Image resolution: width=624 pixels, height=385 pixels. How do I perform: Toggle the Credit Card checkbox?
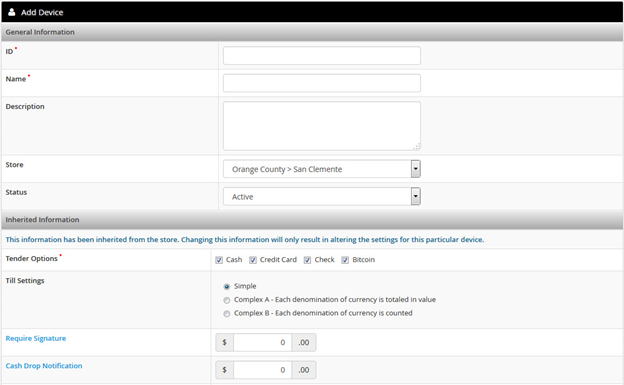tap(253, 260)
